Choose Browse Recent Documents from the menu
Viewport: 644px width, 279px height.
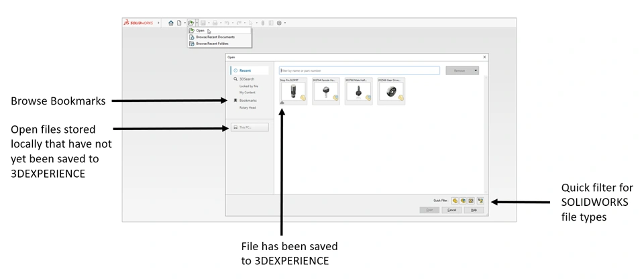219,37
